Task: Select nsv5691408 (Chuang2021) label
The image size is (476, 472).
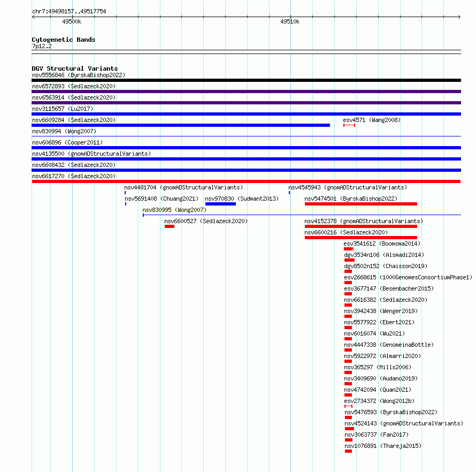Action: point(162,199)
